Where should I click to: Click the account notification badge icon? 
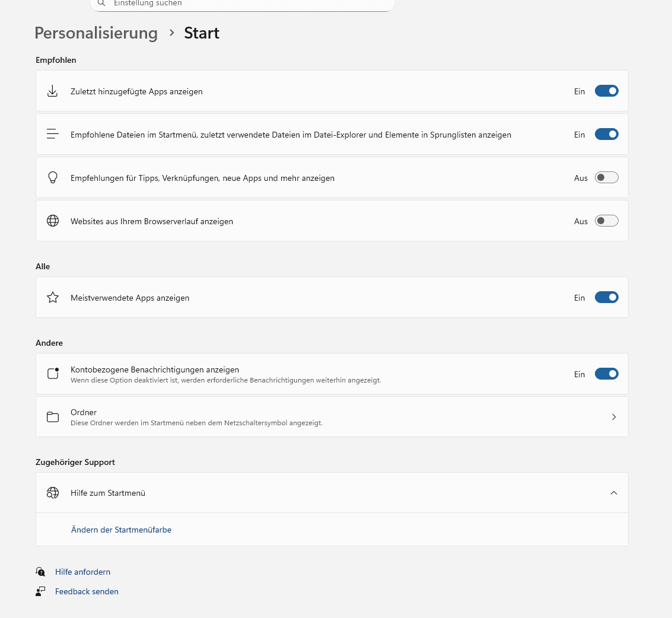(53, 374)
